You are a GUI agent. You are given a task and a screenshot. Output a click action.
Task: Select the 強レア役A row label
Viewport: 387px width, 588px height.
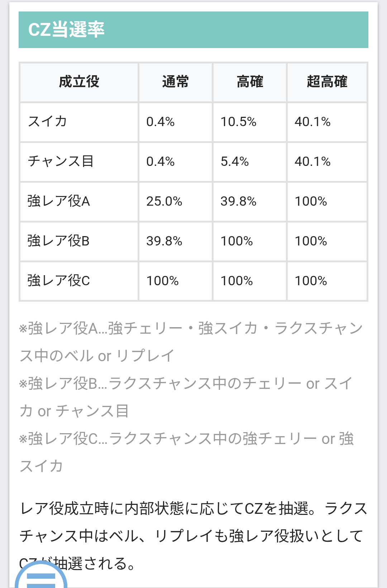59,201
